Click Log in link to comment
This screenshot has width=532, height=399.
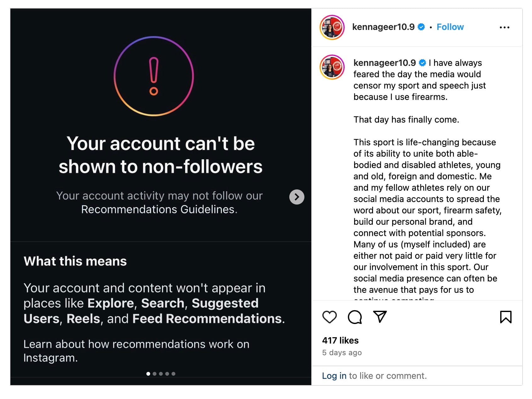click(334, 376)
